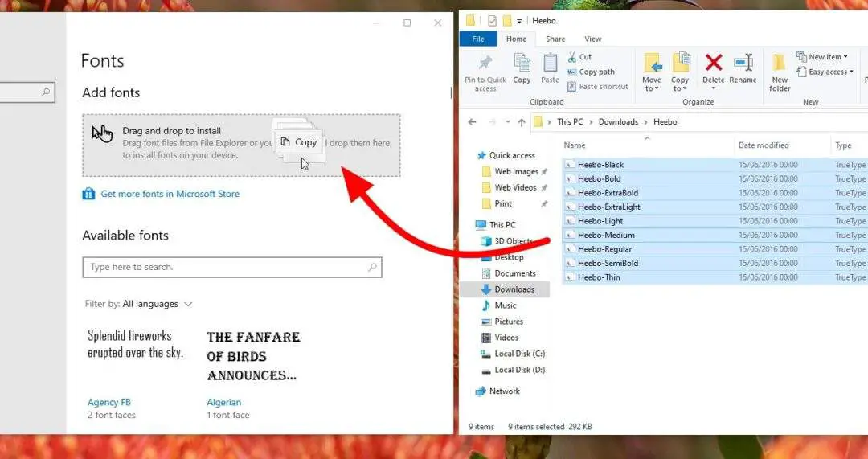
Task: Select the Heebo-Regular font file
Action: (x=604, y=249)
